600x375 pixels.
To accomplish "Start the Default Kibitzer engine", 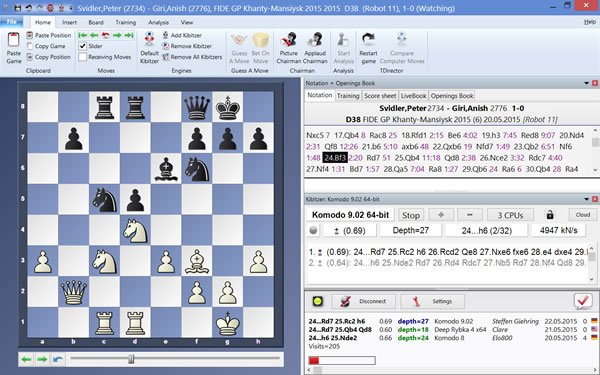I will click(x=149, y=48).
